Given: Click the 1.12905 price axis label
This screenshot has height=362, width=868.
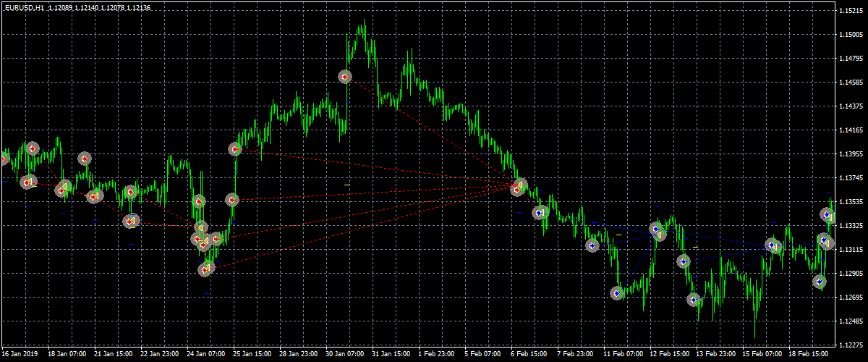Looking at the screenshot, I should tap(851, 274).
